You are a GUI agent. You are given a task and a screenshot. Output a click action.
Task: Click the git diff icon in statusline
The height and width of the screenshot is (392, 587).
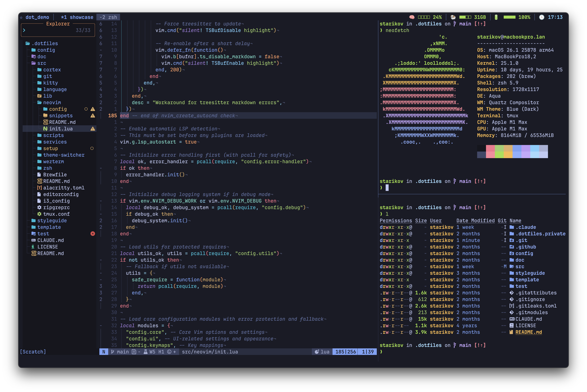click(134, 352)
